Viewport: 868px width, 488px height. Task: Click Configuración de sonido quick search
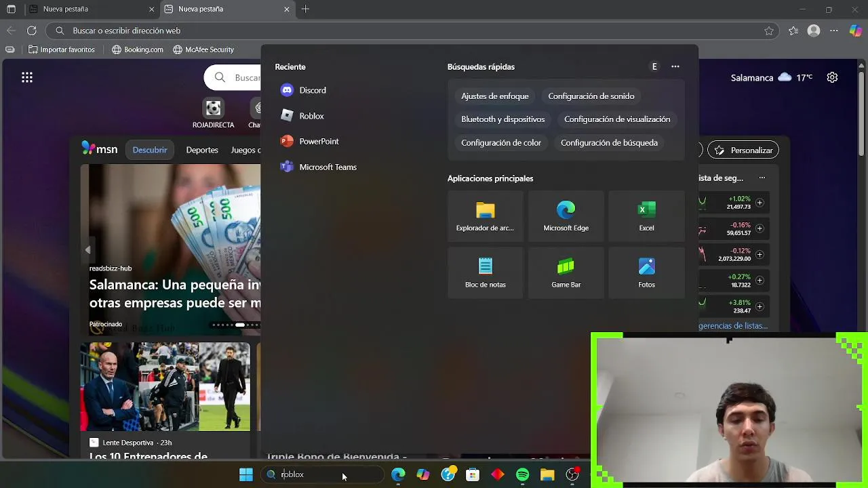[591, 96]
